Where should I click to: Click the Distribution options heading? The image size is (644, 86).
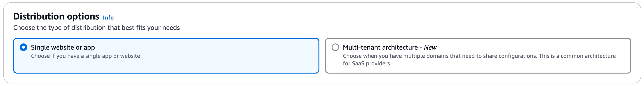[56, 16]
